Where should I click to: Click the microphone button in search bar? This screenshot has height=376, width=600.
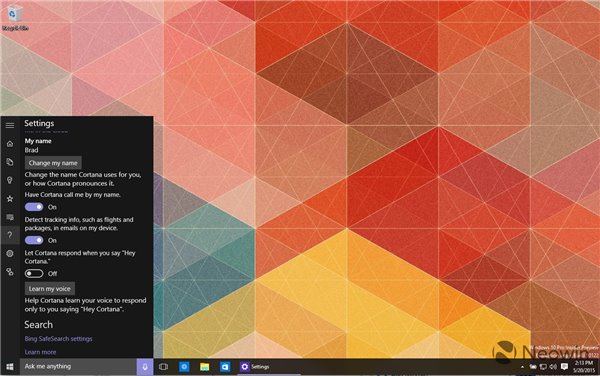pos(145,367)
